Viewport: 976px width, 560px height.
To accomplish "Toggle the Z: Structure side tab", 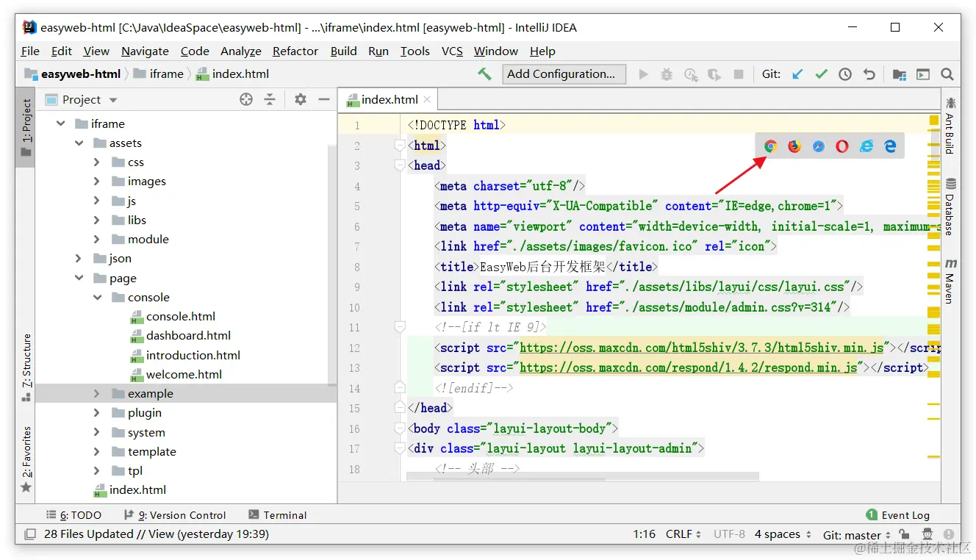I will pos(26,367).
